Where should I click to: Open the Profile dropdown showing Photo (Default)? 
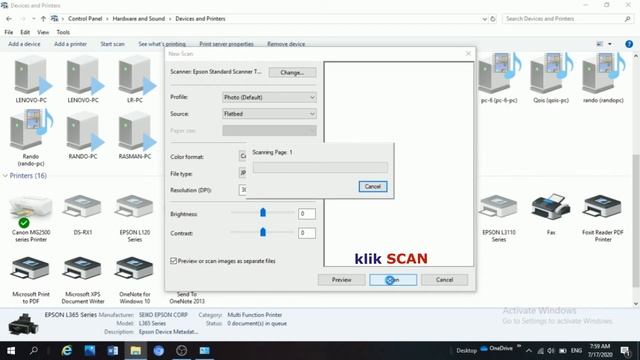pos(269,97)
